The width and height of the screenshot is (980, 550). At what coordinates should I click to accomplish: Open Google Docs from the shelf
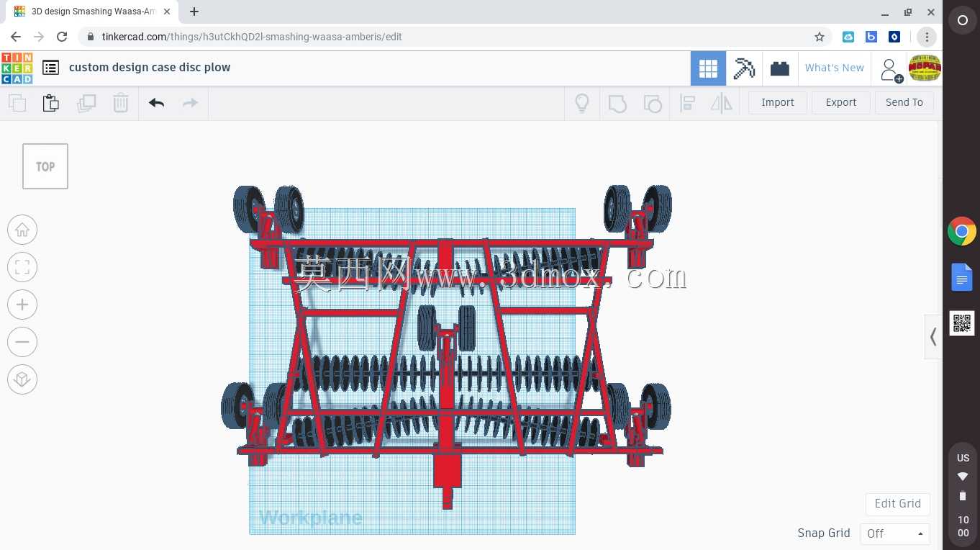962,277
